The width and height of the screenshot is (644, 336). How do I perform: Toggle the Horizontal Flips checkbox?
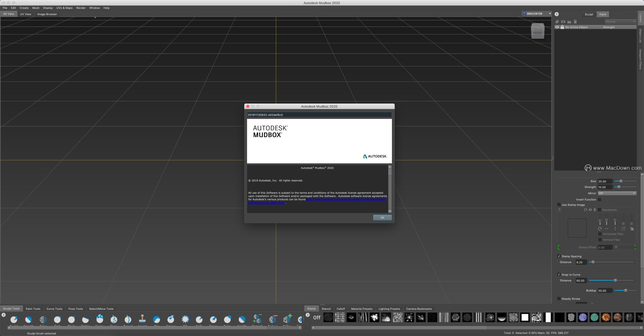[x=600, y=234]
